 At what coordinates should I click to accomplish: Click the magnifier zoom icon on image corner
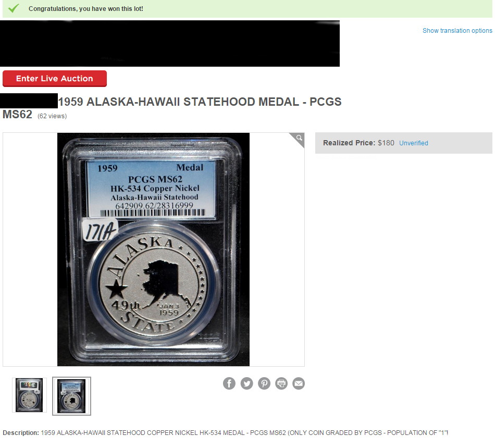tap(299, 138)
